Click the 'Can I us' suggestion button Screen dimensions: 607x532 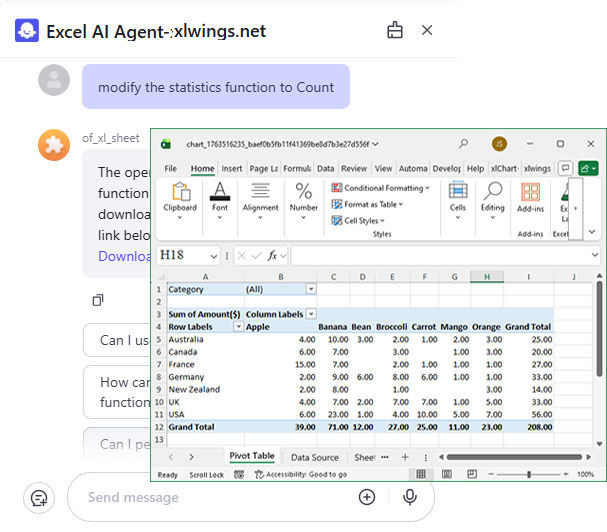(x=117, y=340)
